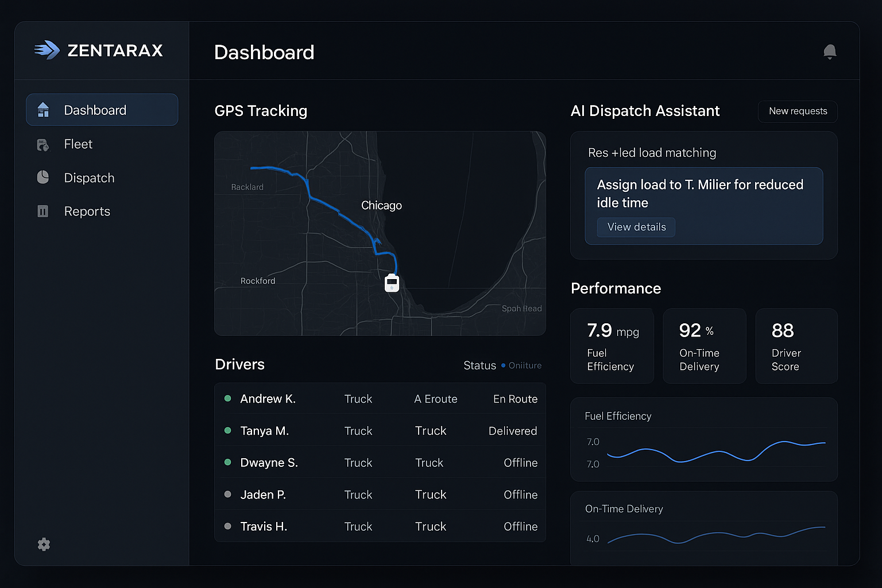
Task: Select the Dashboard sidebar icon
Action: [x=43, y=109]
